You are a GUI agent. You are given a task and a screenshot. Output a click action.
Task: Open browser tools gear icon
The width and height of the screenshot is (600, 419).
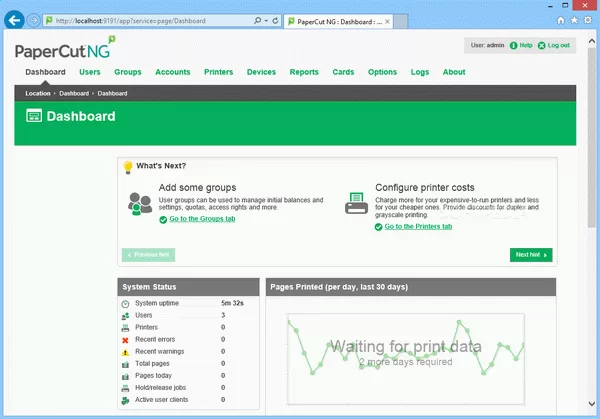tap(588, 20)
